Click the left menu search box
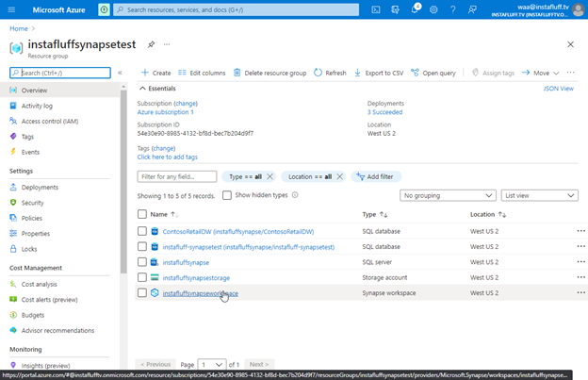Image resolution: width=588 pixels, height=380 pixels. click(x=60, y=73)
